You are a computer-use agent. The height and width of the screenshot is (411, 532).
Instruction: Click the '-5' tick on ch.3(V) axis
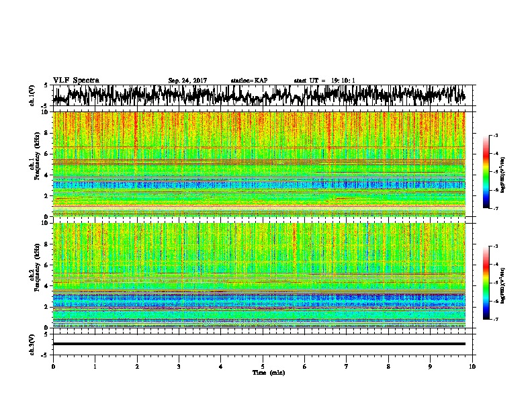45,355
